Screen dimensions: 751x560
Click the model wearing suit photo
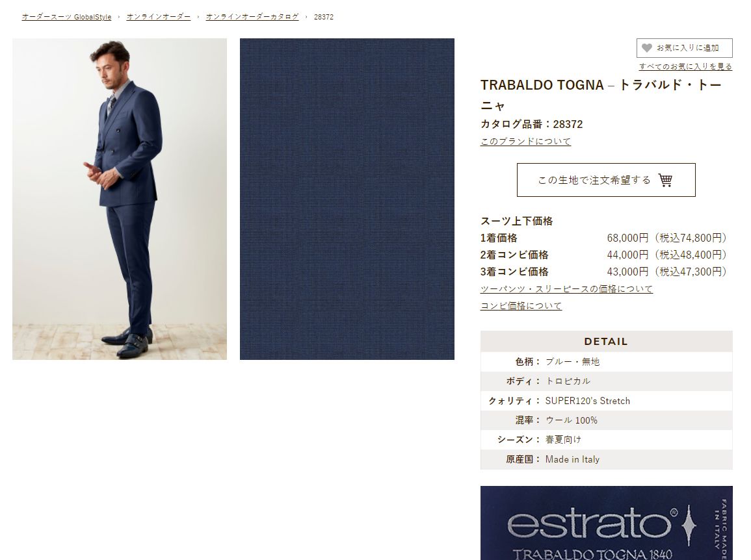point(120,199)
